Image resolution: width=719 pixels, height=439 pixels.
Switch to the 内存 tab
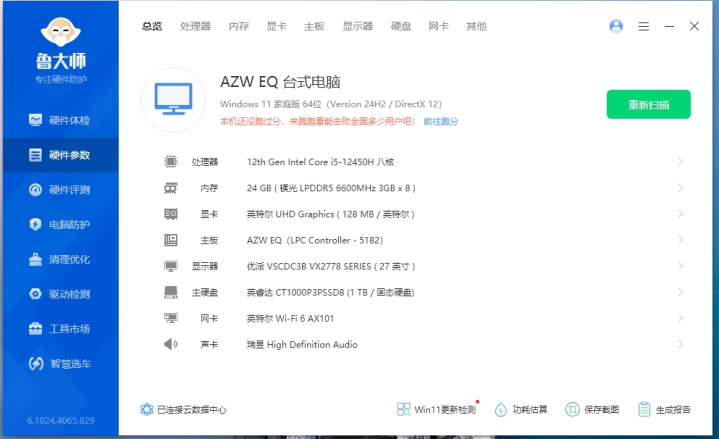point(239,26)
